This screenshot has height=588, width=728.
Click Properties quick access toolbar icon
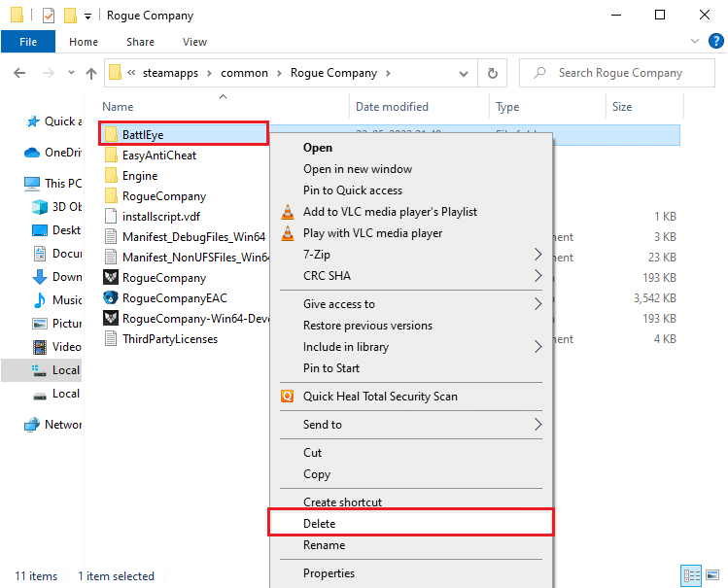pos(49,16)
